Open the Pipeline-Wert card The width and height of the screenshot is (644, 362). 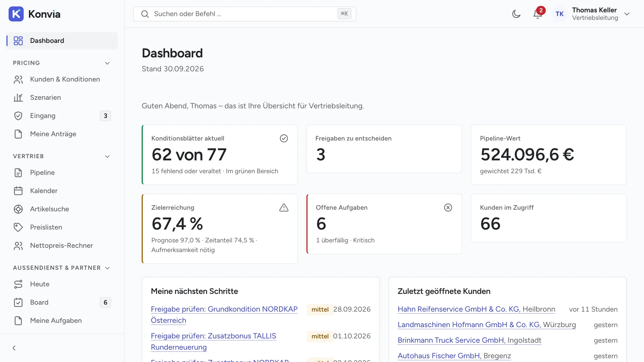click(x=548, y=155)
